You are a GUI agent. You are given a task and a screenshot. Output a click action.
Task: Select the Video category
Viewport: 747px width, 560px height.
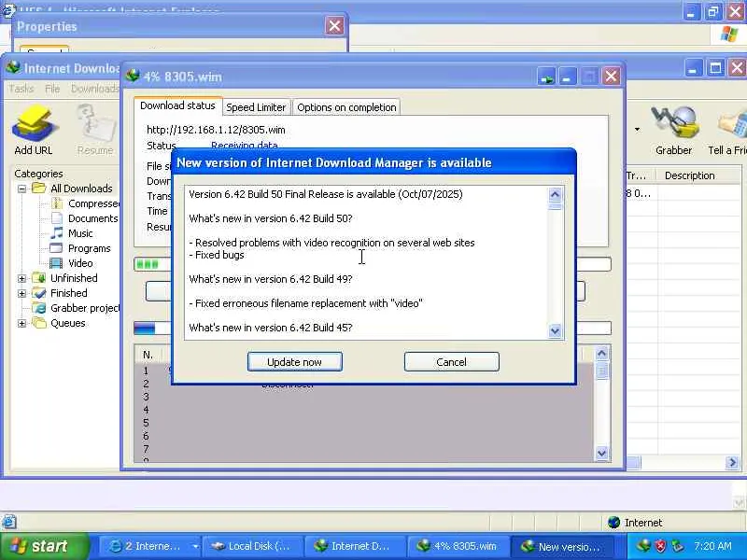[80, 263]
